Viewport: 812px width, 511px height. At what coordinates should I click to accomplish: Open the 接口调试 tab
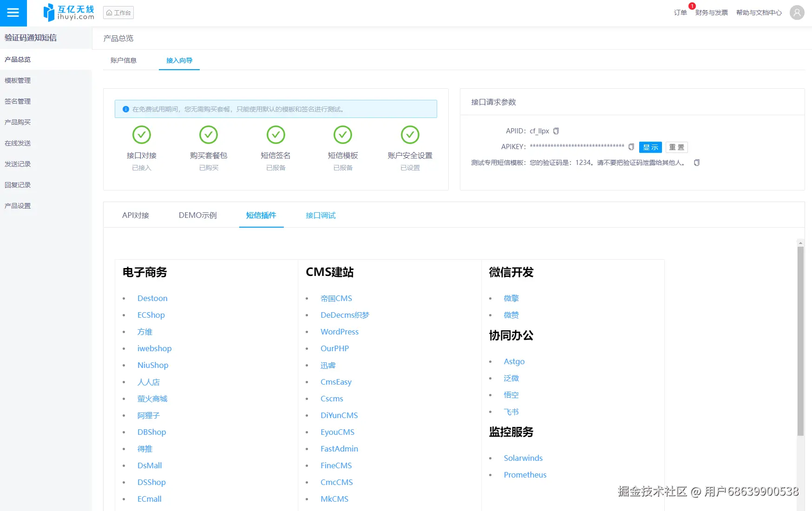321,215
